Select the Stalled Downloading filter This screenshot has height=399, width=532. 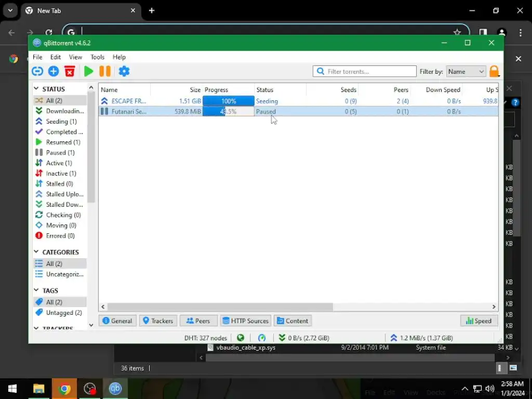pyautogui.click(x=60, y=205)
